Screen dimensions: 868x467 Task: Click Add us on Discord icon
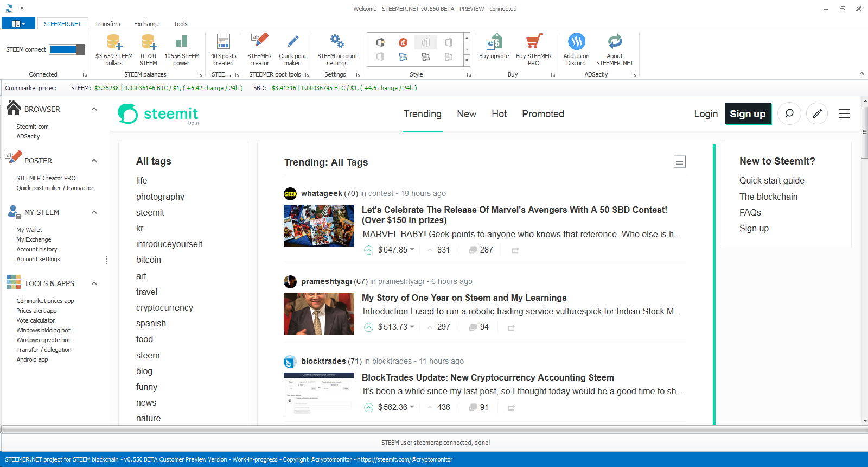pyautogui.click(x=576, y=41)
